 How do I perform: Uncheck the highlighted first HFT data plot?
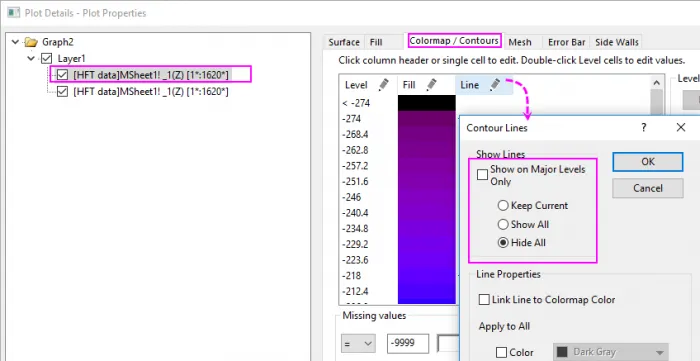(x=62, y=75)
